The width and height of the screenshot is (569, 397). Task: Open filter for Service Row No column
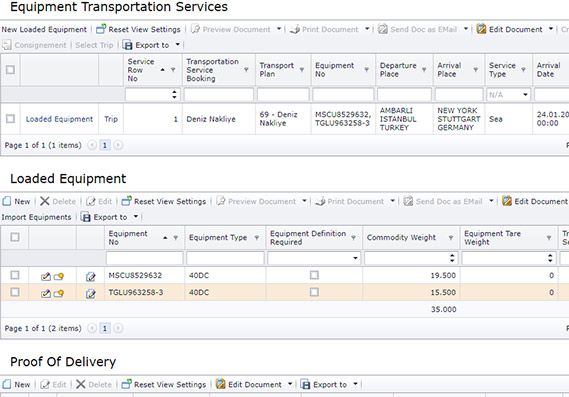(x=173, y=70)
